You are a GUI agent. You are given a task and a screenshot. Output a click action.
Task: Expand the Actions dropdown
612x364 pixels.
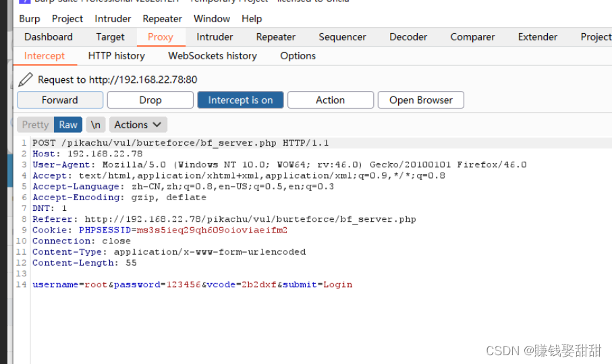[x=138, y=125]
